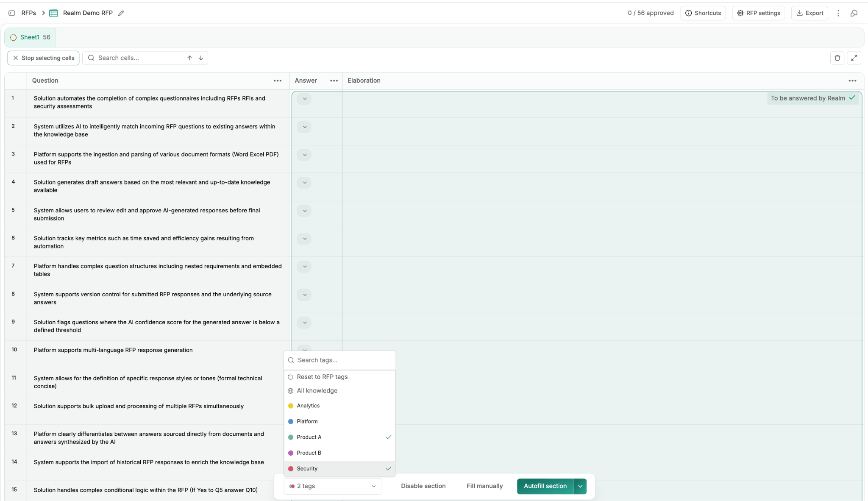The height and width of the screenshot is (501, 868).
Task: Select question about AI confidence score threshold
Action: (x=157, y=326)
